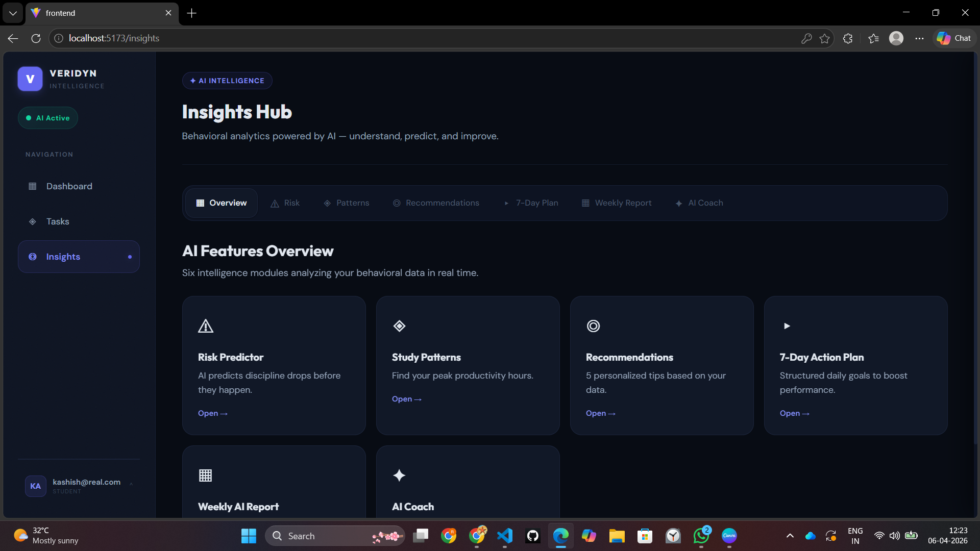Click the Veridyn V logo icon
Image resolution: width=980 pixels, height=551 pixels.
click(x=30, y=79)
